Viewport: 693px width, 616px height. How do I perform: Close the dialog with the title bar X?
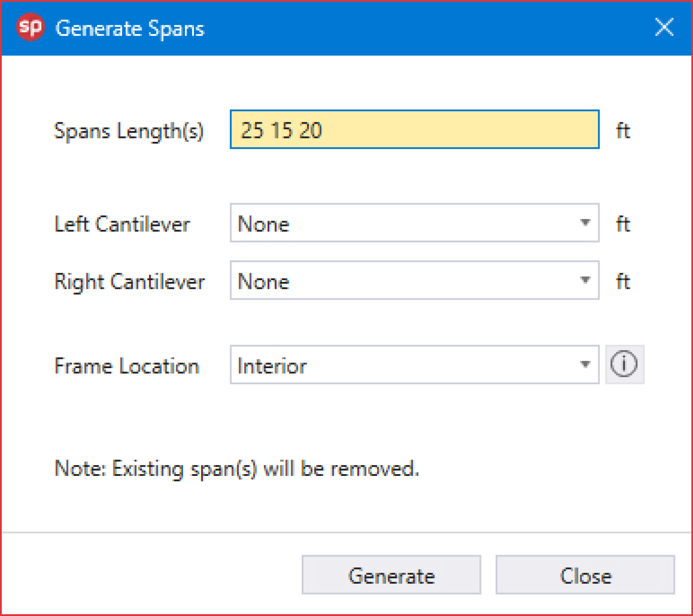click(x=664, y=28)
